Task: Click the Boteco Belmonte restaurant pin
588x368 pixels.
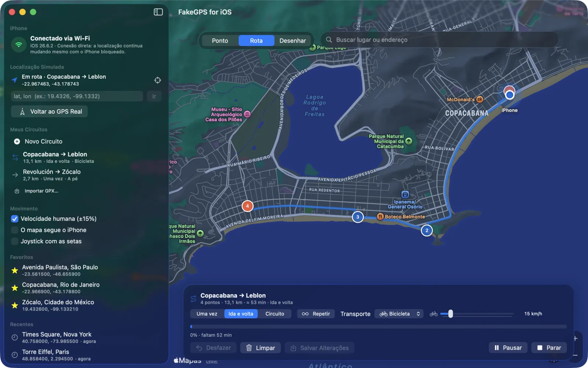Action: 380,217
